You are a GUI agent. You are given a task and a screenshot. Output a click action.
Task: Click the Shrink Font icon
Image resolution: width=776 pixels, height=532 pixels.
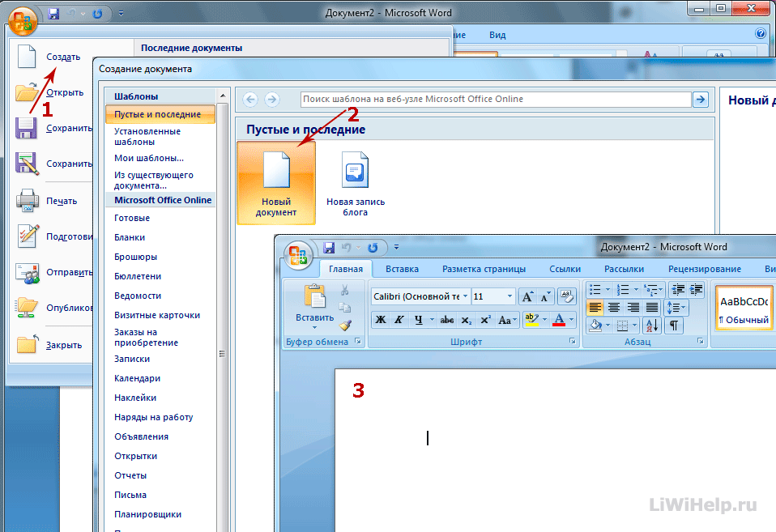pyautogui.click(x=545, y=296)
